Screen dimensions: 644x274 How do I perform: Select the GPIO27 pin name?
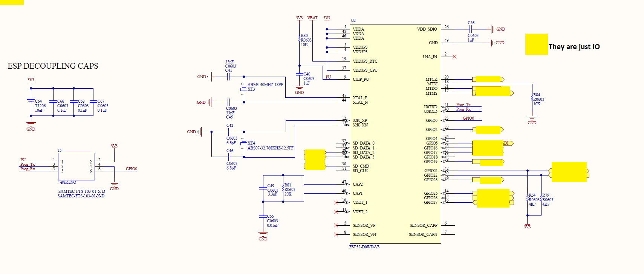[431, 202]
